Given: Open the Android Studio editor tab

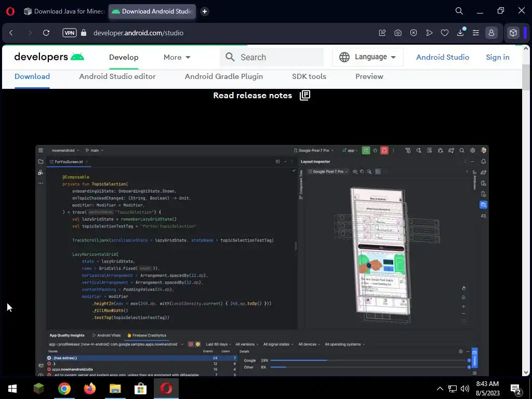Looking at the screenshot, I should coord(117,77).
